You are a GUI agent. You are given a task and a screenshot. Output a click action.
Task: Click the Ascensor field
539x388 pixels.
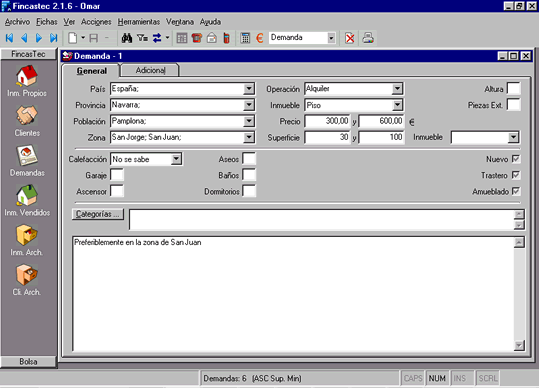pos(117,191)
